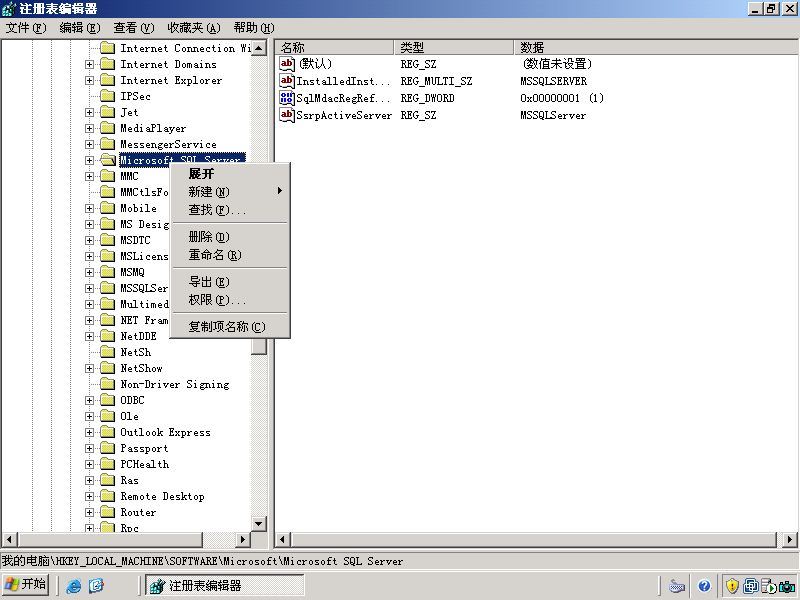Expand the MediaPlayer key
800x600 pixels.
pos(89,128)
